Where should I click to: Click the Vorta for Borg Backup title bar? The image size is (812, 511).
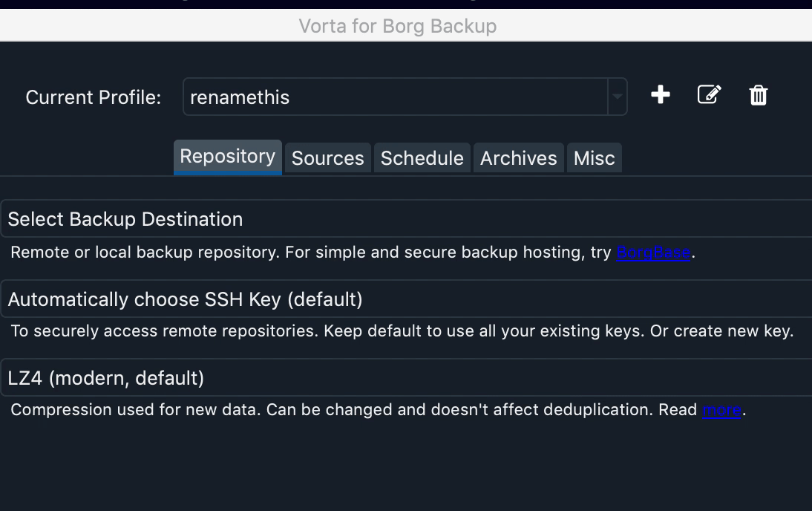(398, 26)
